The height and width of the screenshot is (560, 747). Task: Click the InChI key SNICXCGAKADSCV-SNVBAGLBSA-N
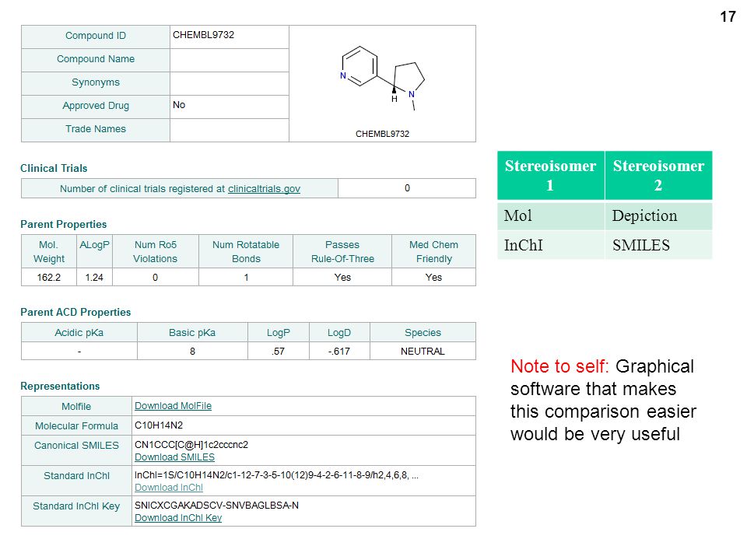coord(216,506)
